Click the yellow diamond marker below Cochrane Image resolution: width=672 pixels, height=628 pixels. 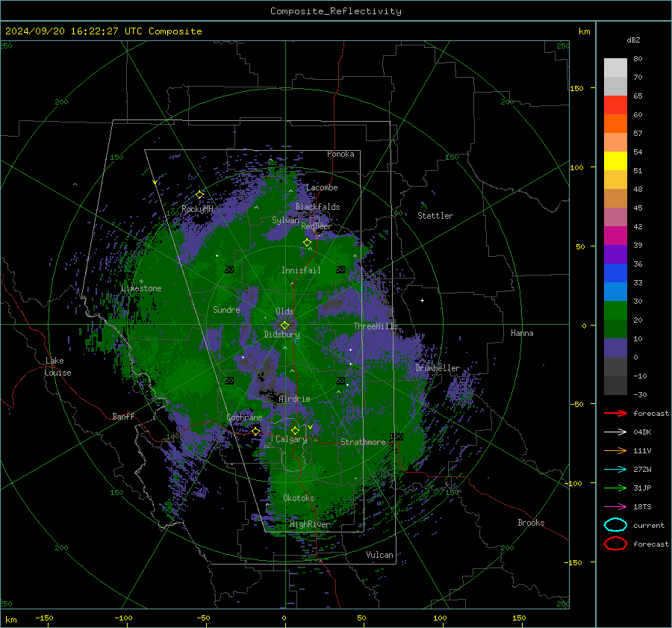(256, 431)
